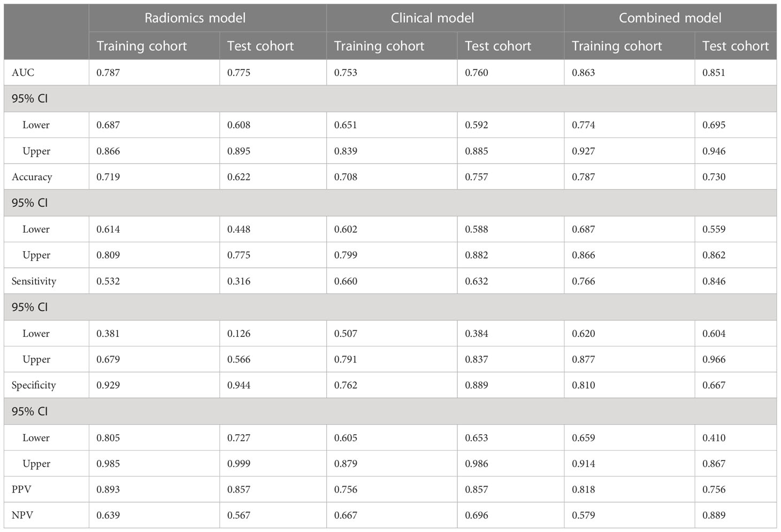
Task: Click AUC value 0.753 for Clinical training
Action: 346,73
